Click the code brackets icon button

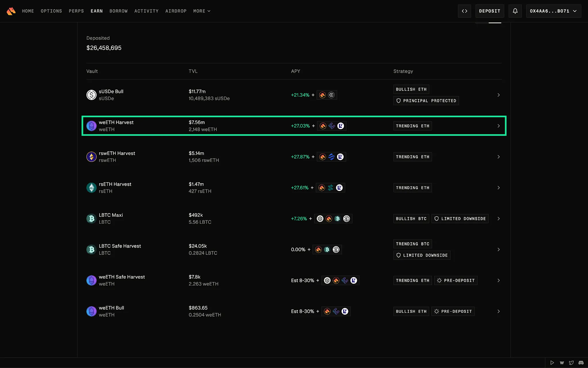click(465, 11)
